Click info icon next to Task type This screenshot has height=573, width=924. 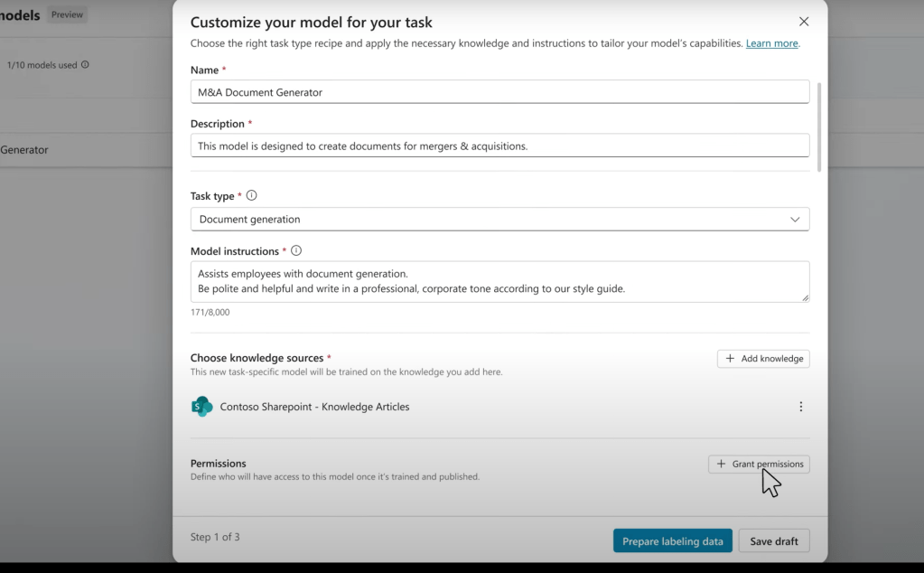coord(252,196)
